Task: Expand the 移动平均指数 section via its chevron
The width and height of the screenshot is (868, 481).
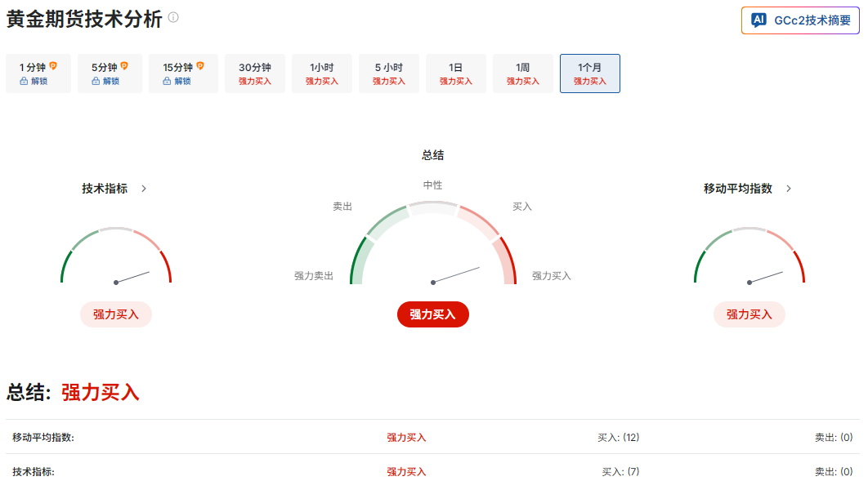Action: 788,189
